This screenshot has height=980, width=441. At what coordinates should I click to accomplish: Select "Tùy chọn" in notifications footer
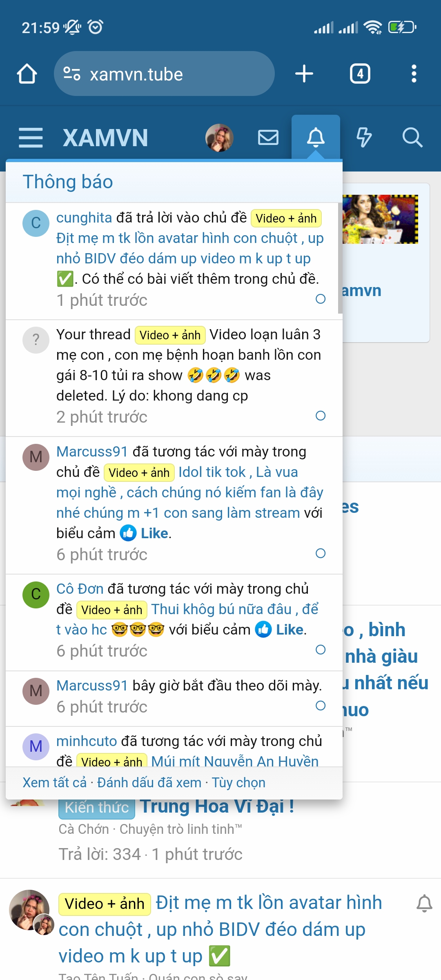(x=238, y=783)
